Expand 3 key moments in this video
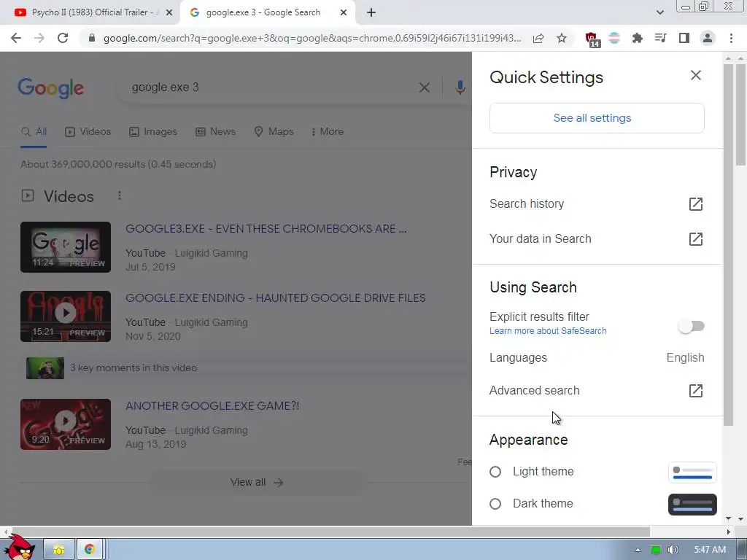This screenshot has width=747, height=560. (247, 368)
